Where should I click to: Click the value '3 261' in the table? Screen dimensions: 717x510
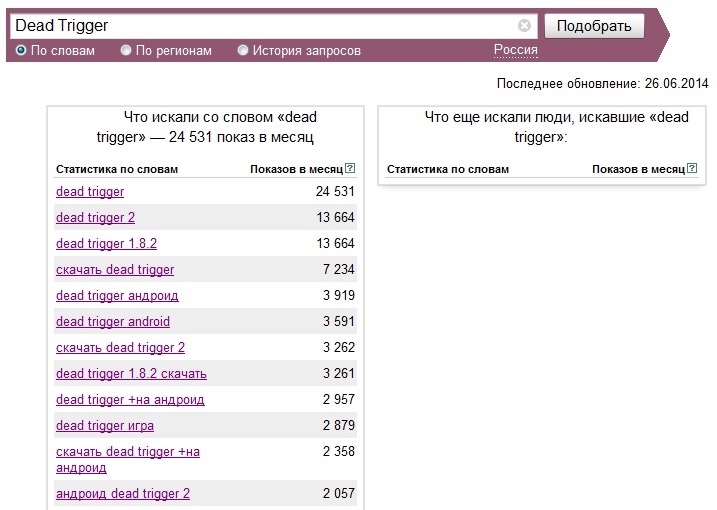click(339, 374)
